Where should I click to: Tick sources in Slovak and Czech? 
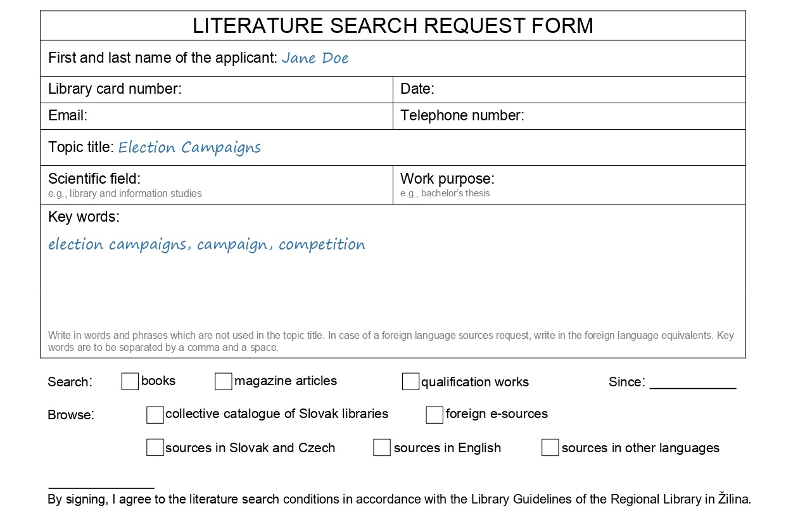(x=155, y=447)
